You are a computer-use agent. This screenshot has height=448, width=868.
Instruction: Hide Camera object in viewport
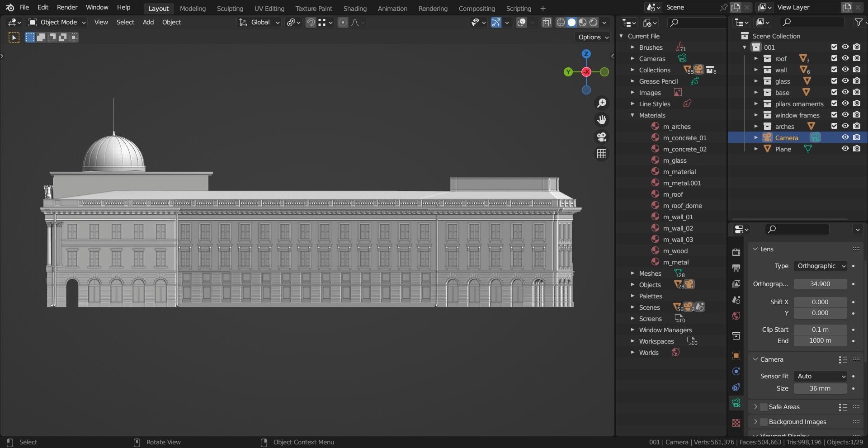point(845,137)
